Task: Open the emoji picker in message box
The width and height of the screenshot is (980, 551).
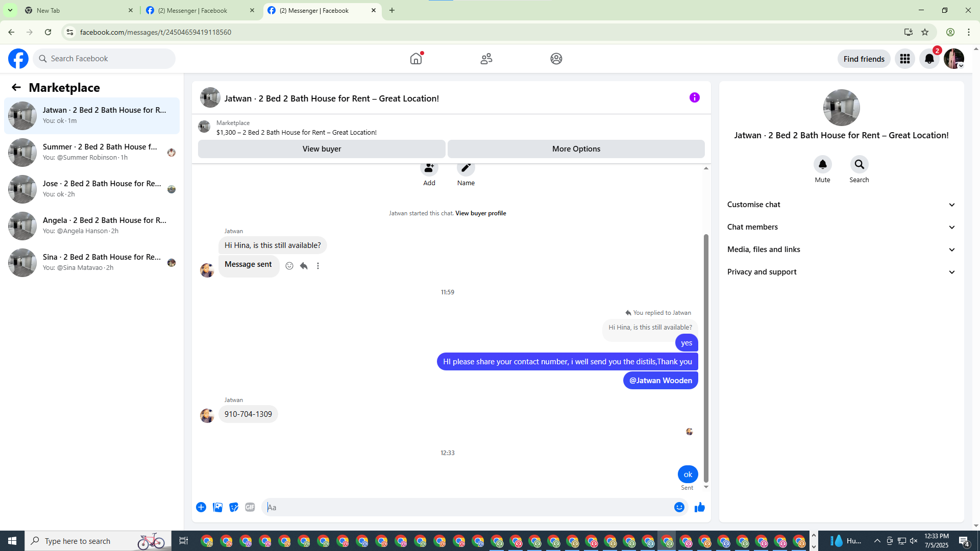Action: coord(679,507)
